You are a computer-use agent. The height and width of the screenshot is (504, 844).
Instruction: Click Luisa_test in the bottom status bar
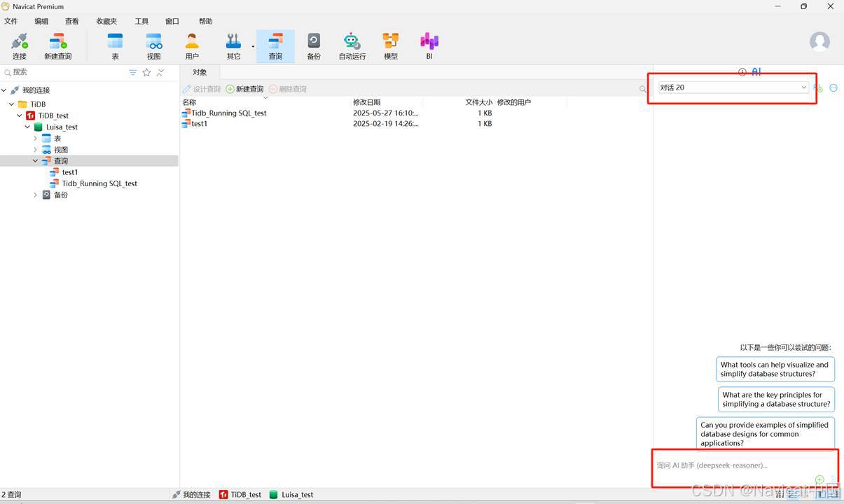291,494
